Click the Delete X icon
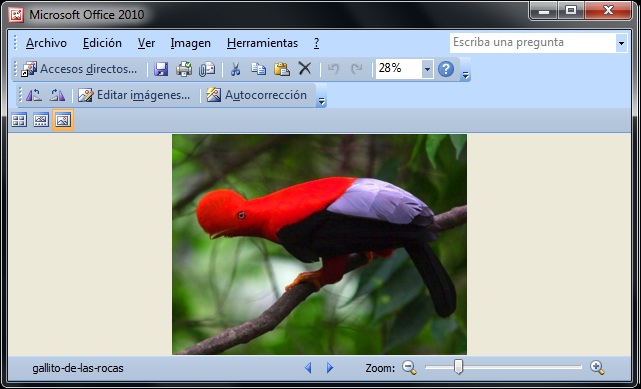The image size is (641, 389). pos(305,69)
